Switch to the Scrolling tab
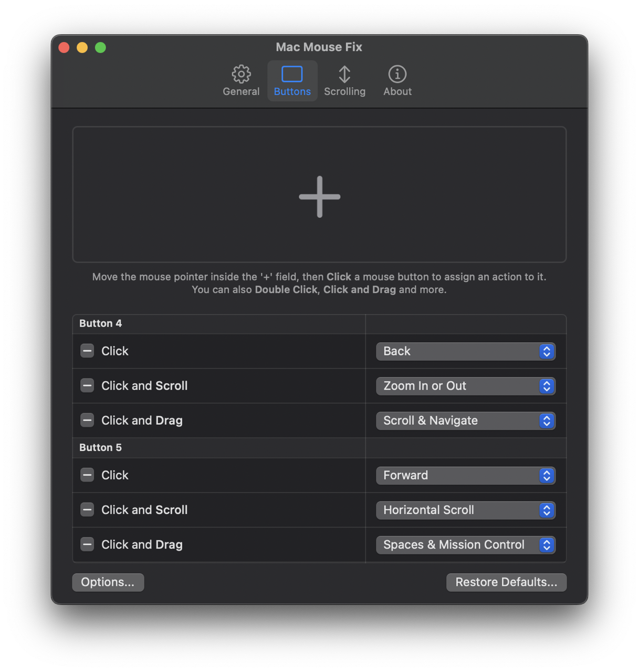The image size is (639, 672). [x=344, y=81]
